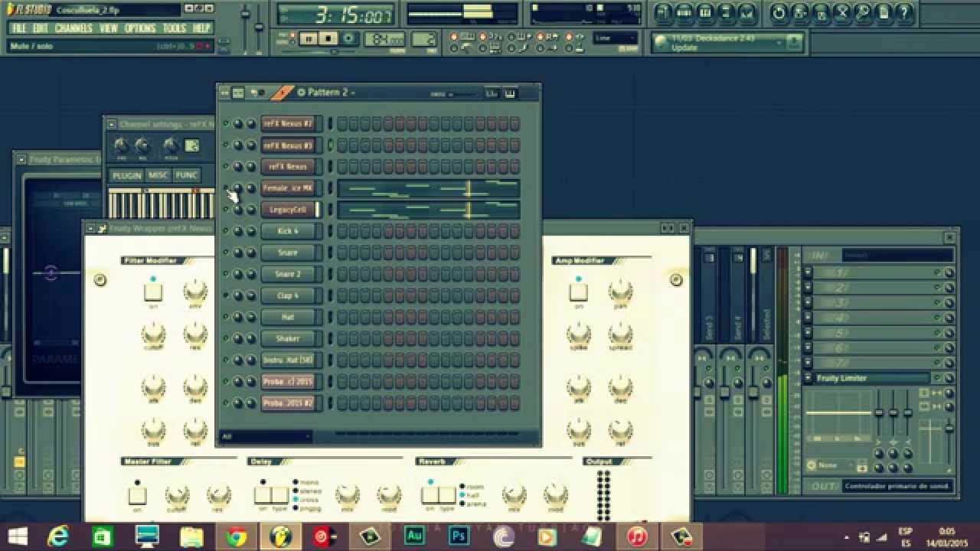
Task: Open the Line snap dropdown
Action: tap(616, 38)
